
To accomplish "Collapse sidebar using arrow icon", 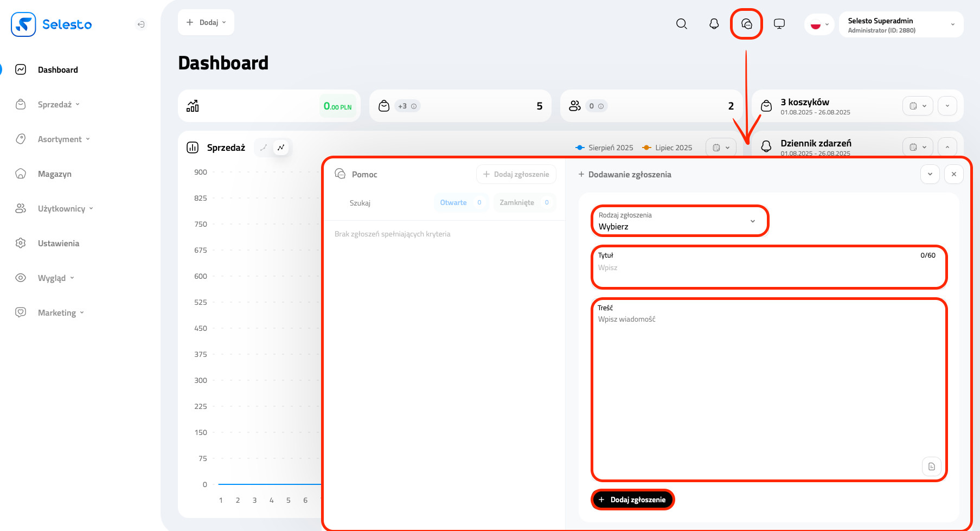I will [141, 24].
